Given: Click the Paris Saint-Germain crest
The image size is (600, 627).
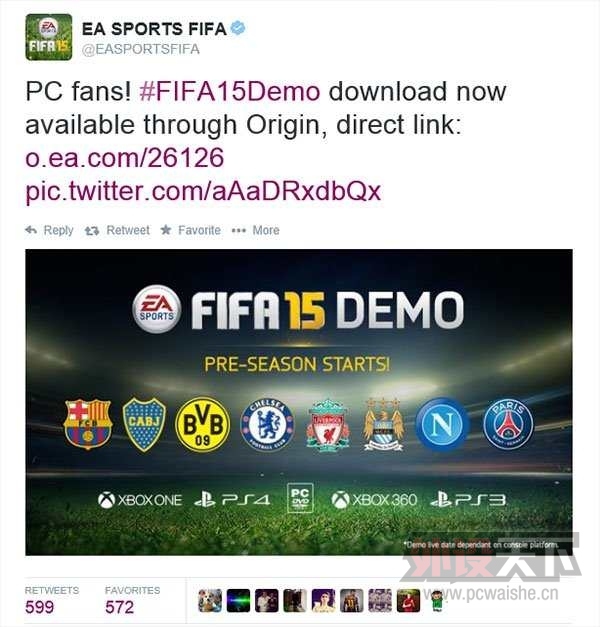Looking at the screenshot, I should click(x=508, y=424).
